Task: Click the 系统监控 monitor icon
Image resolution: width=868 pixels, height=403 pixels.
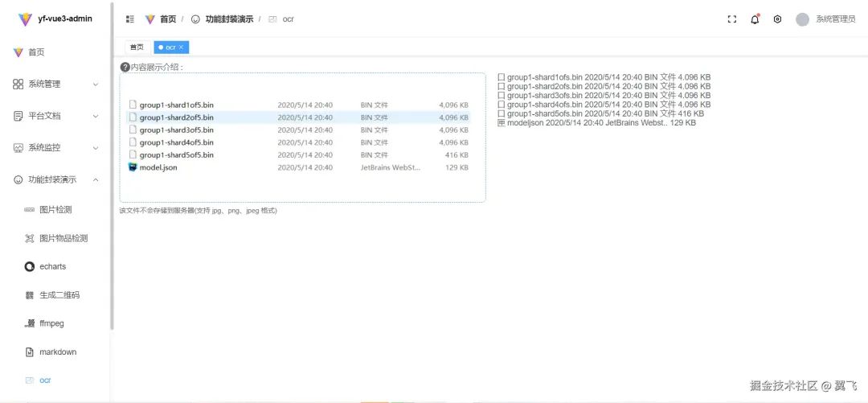Action: (x=18, y=148)
